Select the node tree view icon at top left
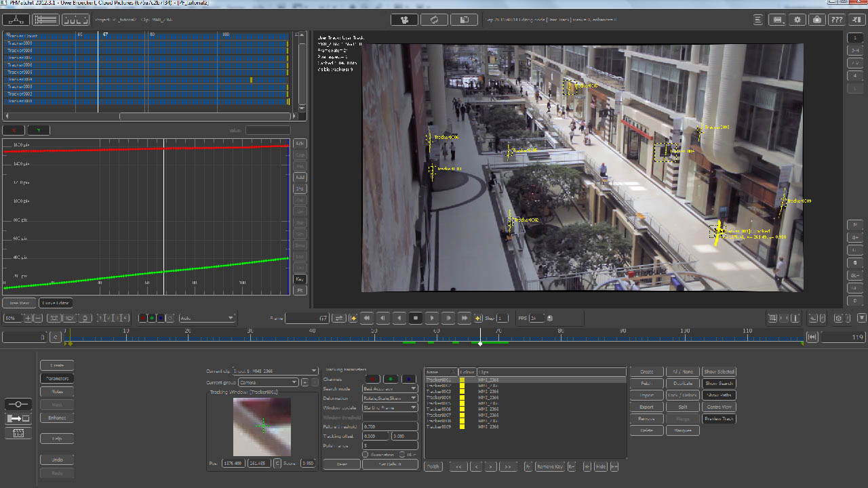The width and height of the screenshot is (868, 488). tap(17, 20)
